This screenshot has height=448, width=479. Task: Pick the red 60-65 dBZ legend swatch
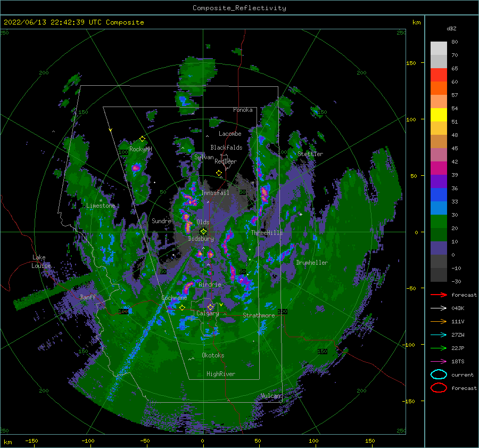pos(439,75)
